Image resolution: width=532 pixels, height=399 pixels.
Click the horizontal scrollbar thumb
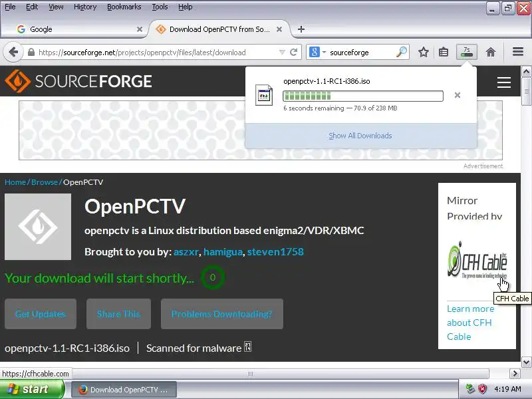click(250, 374)
